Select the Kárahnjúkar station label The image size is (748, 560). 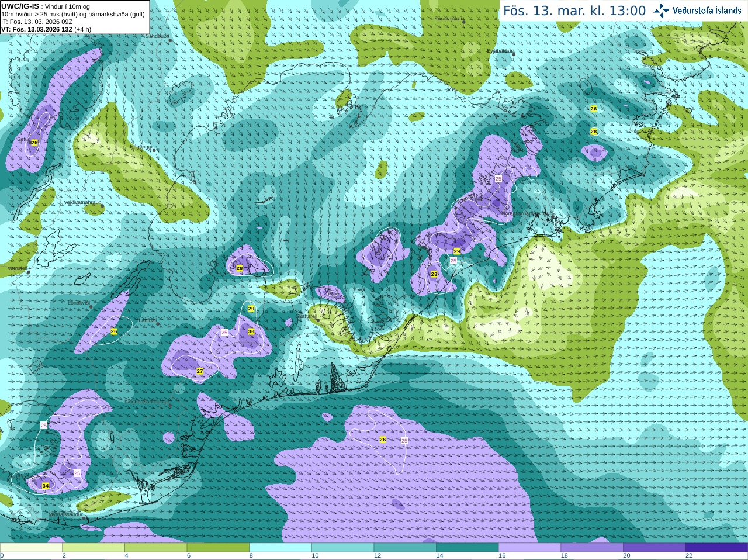pos(448,19)
